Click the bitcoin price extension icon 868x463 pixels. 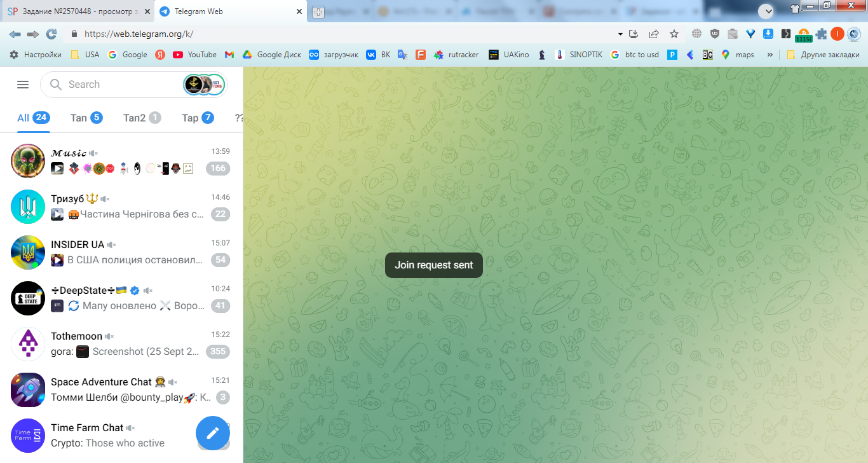pos(804,35)
